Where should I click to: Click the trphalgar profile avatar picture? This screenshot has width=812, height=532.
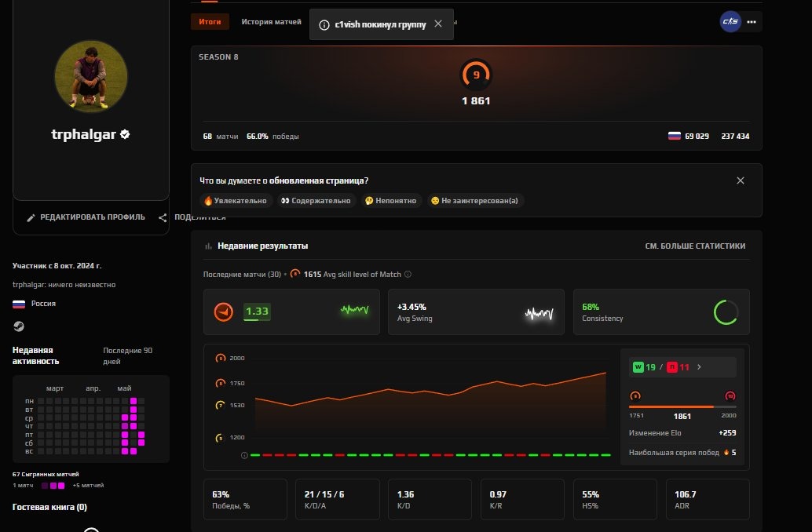91,77
